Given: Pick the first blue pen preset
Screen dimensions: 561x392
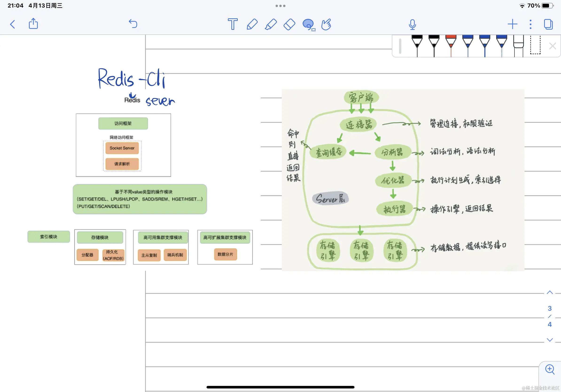Looking at the screenshot, I should tap(468, 46).
